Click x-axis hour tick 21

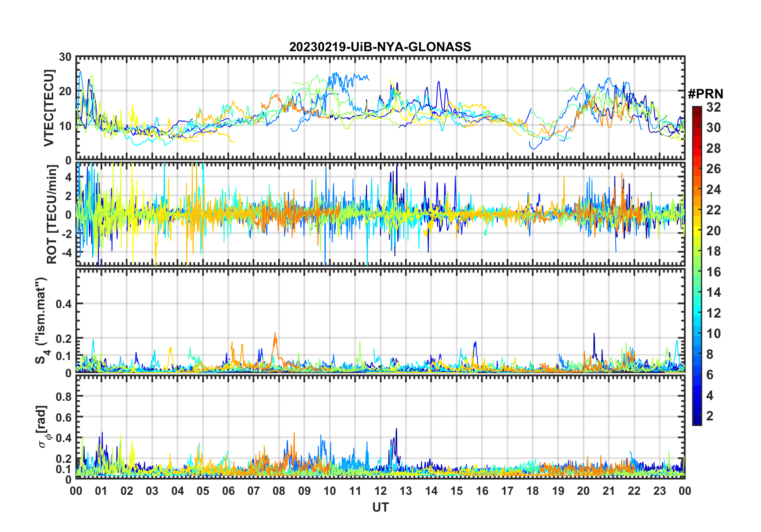[609, 491]
